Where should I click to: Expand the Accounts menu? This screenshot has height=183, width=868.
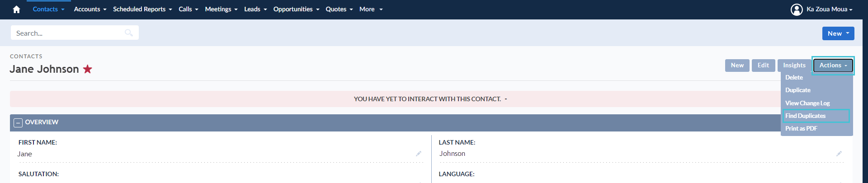(90, 9)
